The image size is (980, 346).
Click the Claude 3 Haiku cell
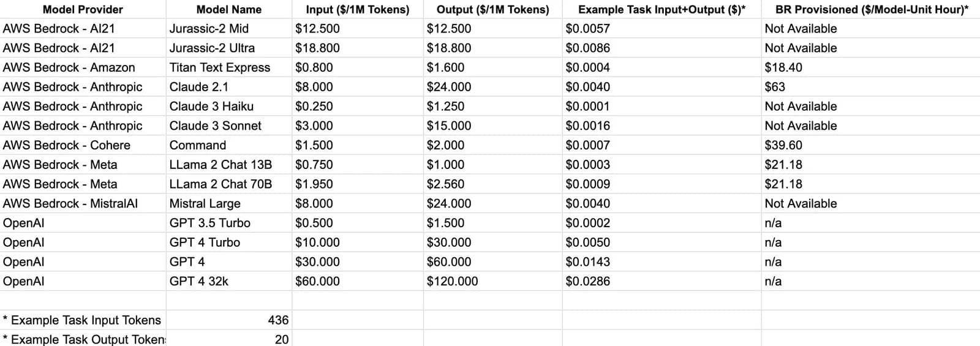click(211, 107)
